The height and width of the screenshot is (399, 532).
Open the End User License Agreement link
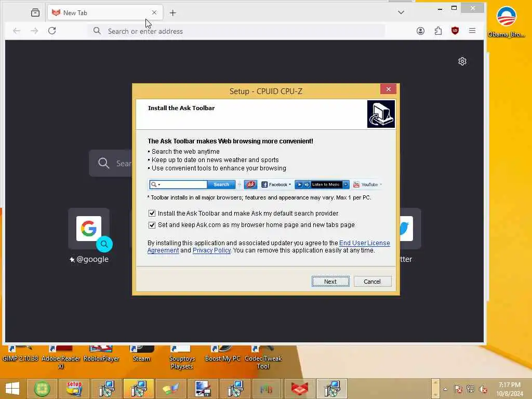tap(365, 243)
